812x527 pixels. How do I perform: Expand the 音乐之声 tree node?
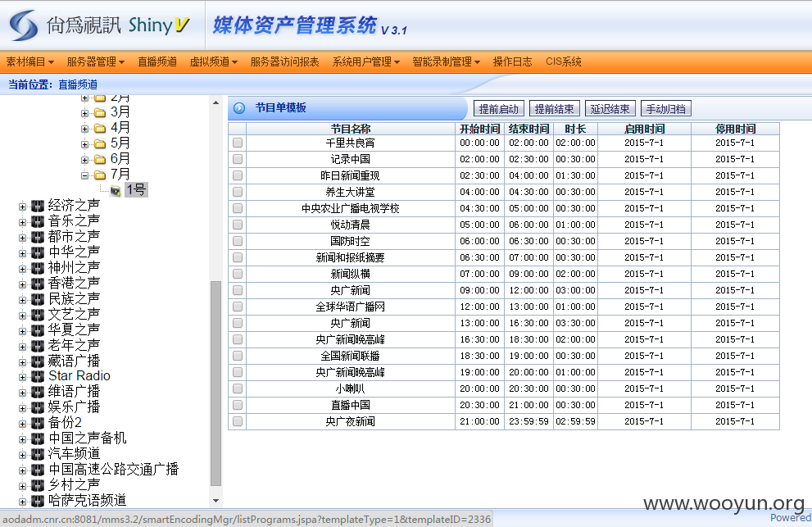pyautogui.click(x=22, y=222)
